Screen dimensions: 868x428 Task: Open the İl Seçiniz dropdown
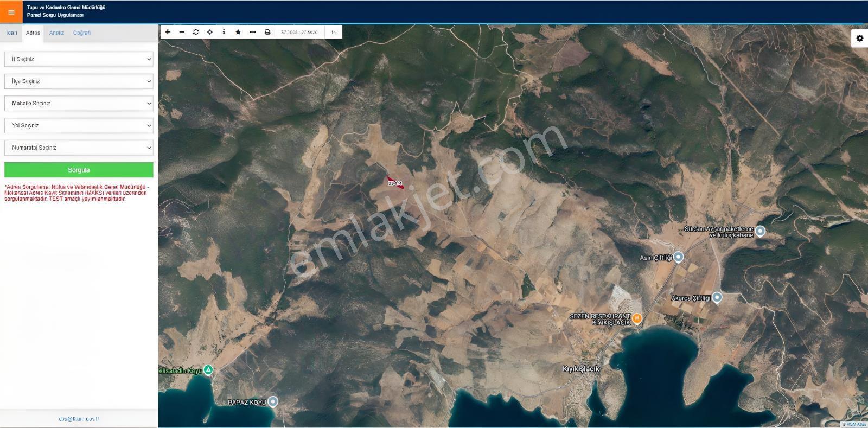click(x=79, y=59)
